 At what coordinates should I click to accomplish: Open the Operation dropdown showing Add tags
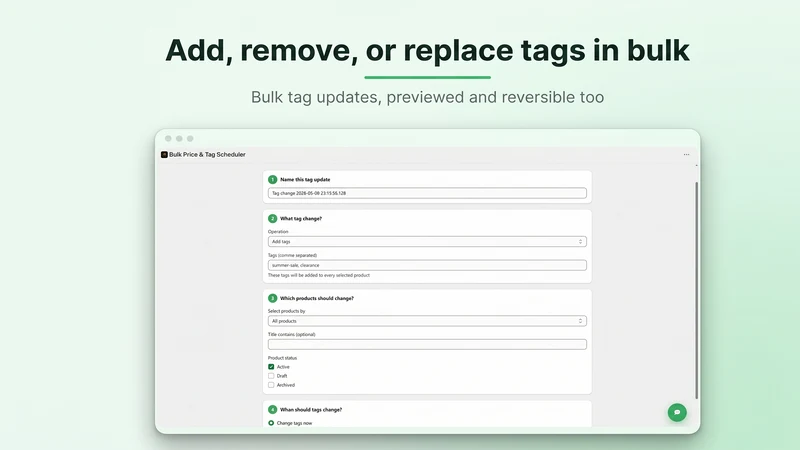pyautogui.click(x=427, y=242)
